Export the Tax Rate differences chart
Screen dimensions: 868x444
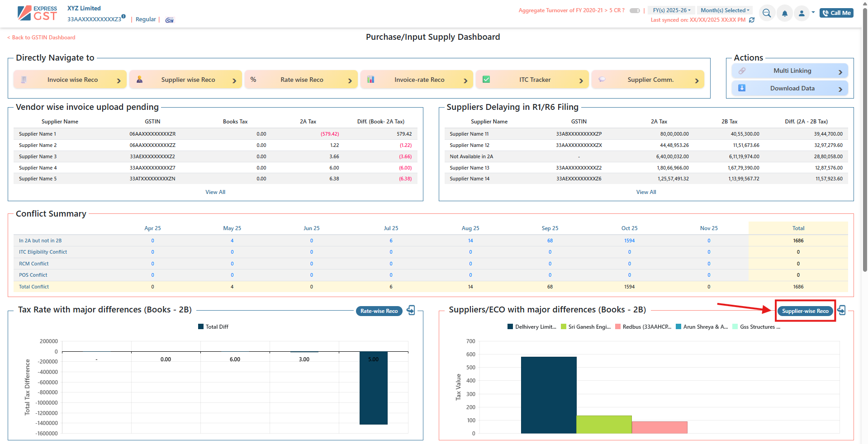411,310
